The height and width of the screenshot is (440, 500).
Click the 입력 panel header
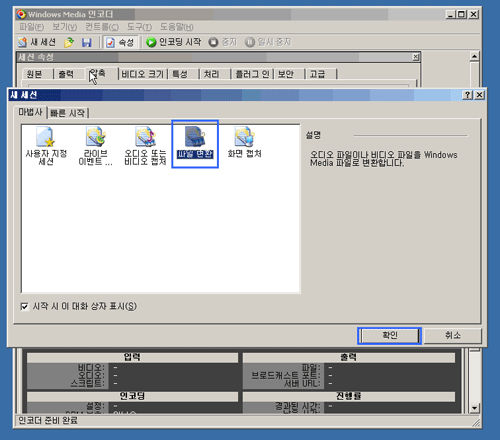pyautogui.click(x=132, y=357)
